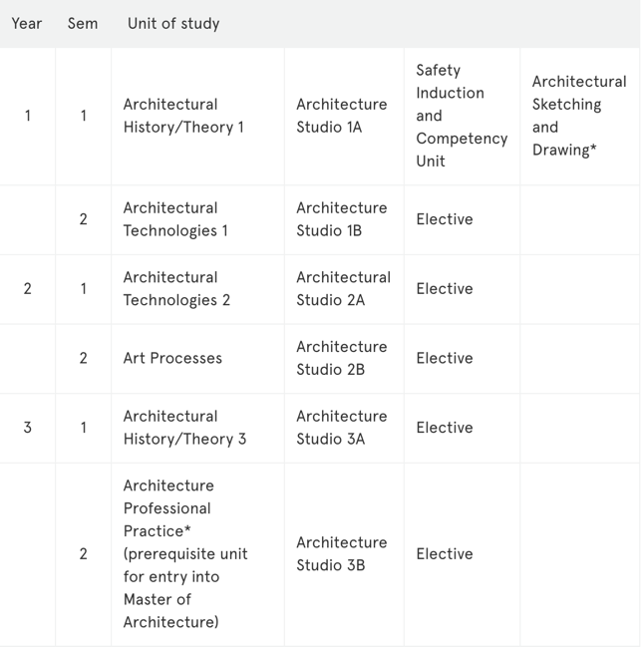This screenshot has height=647, width=644.
Task: Click Architectural Sketching and Drawing unit
Action: click(578, 116)
